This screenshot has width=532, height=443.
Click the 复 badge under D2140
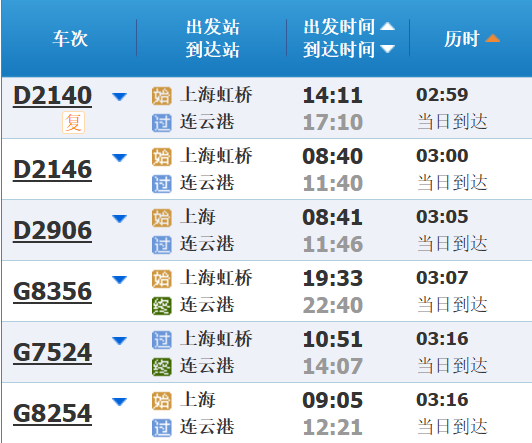pos(73,123)
